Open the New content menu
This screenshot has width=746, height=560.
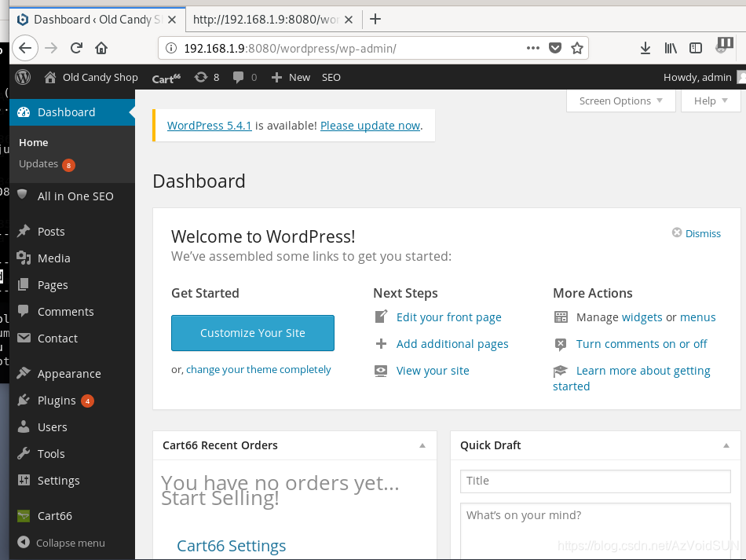pyautogui.click(x=291, y=77)
